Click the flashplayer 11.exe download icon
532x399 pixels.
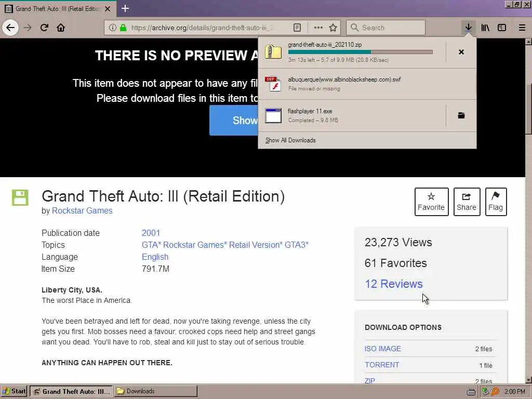[273, 115]
